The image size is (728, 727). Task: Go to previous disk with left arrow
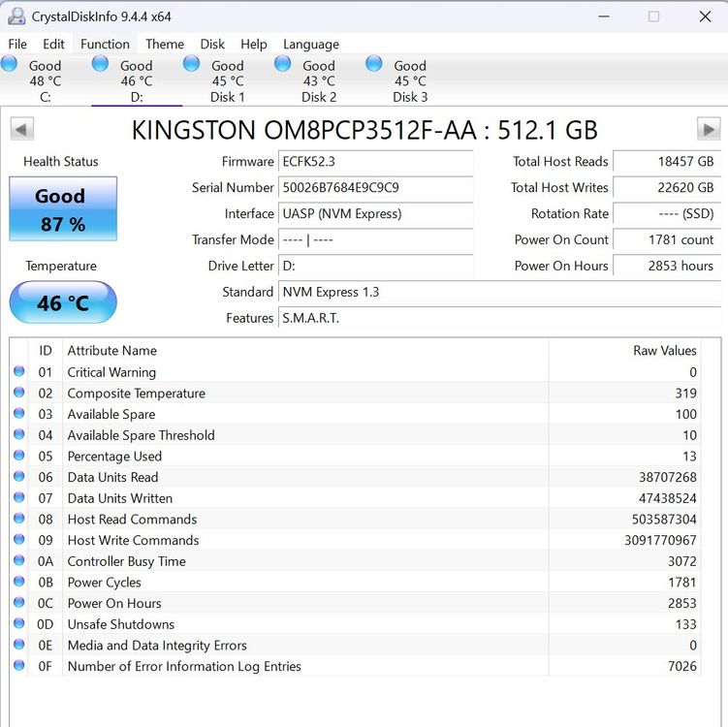[x=22, y=129]
